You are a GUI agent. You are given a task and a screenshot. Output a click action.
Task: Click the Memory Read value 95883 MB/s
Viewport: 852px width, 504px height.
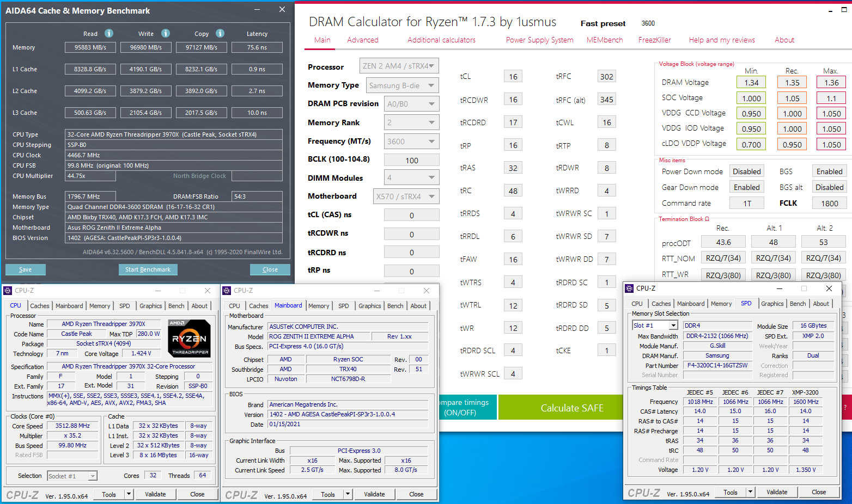(90, 47)
